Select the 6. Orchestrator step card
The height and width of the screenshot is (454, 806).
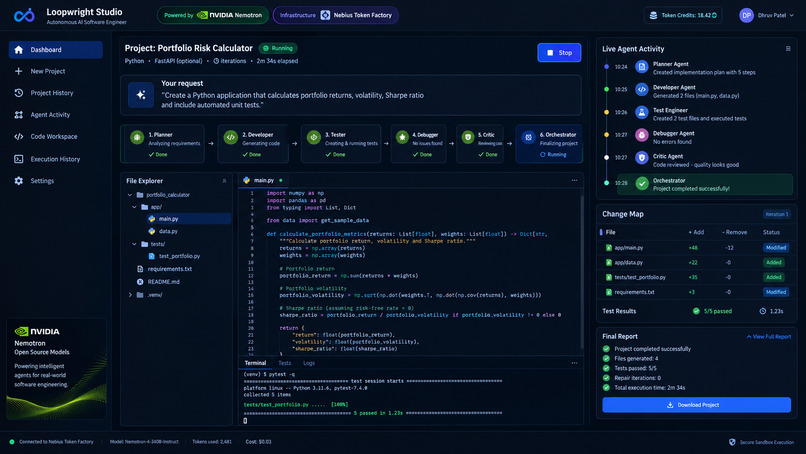(549, 144)
